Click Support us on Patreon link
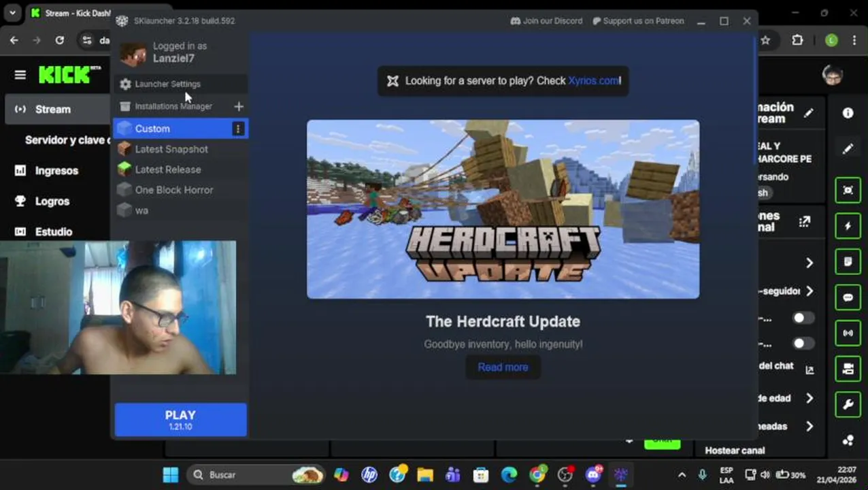This screenshot has width=868, height=490. [637, 21]
